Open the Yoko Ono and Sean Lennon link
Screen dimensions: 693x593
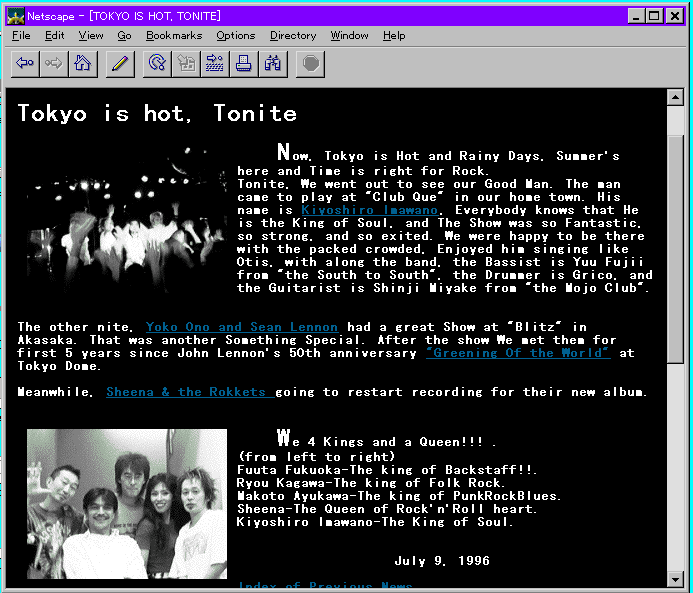[242, 327]
